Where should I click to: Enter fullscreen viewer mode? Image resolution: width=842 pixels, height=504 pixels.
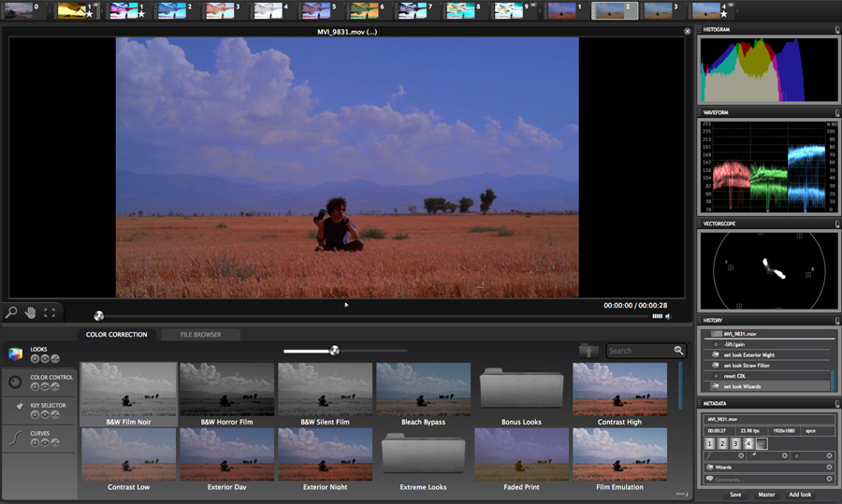click(50, 313)
